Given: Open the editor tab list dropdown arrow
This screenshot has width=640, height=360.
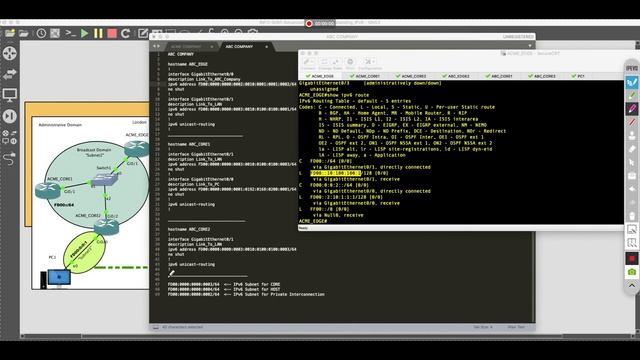Looking at the screenshot, I should click(x=530, y=46).
